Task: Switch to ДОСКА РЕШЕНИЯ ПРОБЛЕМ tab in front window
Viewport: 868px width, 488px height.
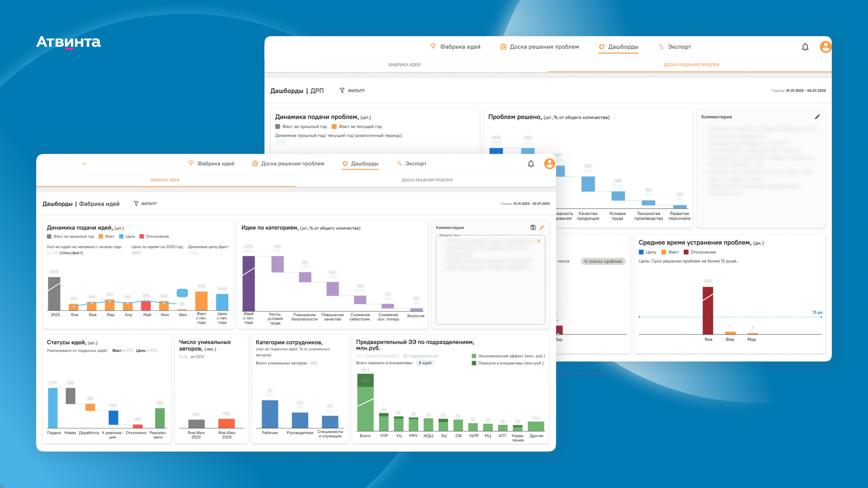Action: 427,180
